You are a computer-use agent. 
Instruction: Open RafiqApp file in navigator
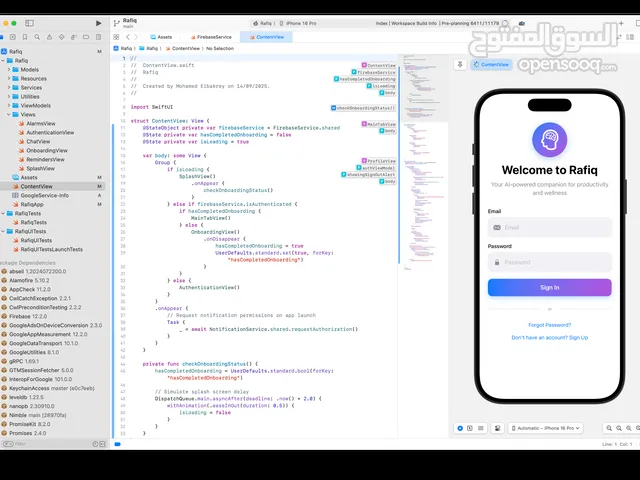coord(32,204)
